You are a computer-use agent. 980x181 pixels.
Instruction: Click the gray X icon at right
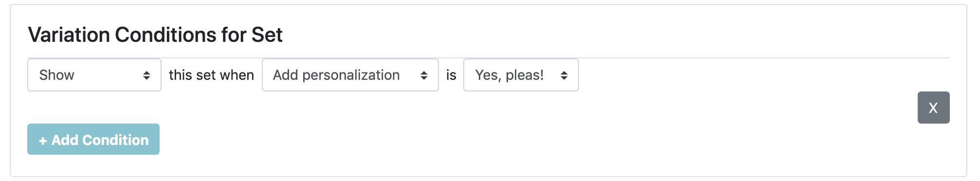click(x=933, y=108)
